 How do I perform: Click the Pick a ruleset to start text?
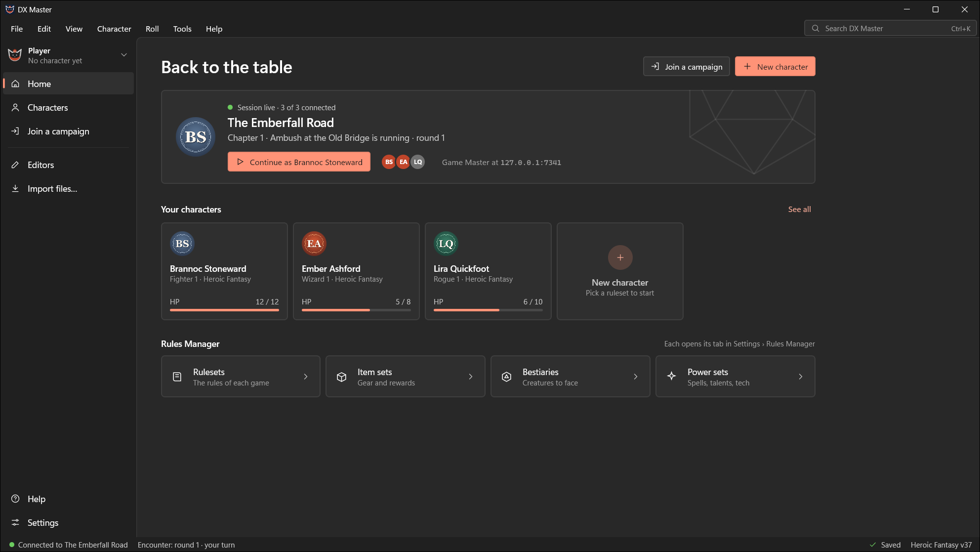pos(620,293)
